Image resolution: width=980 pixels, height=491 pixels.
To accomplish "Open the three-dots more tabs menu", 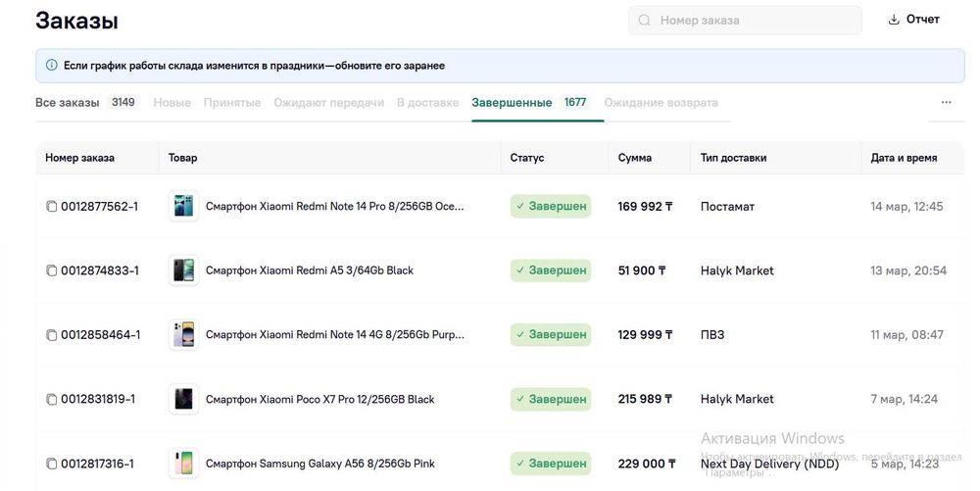I will [x=947, y=102].
